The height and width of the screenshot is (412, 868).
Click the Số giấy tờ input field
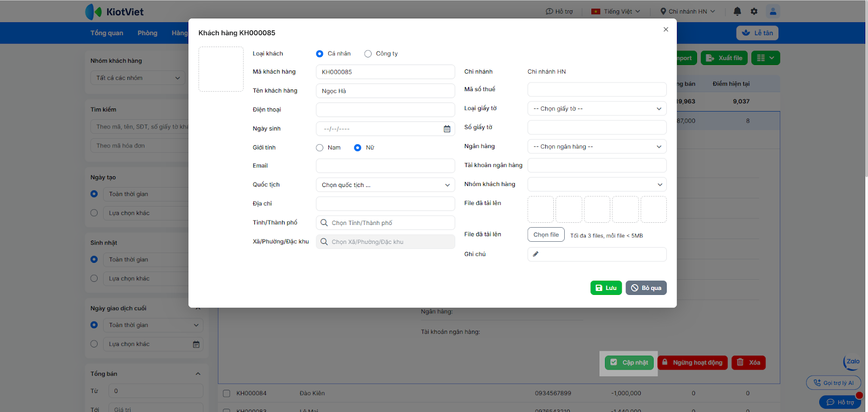point(597,127)
